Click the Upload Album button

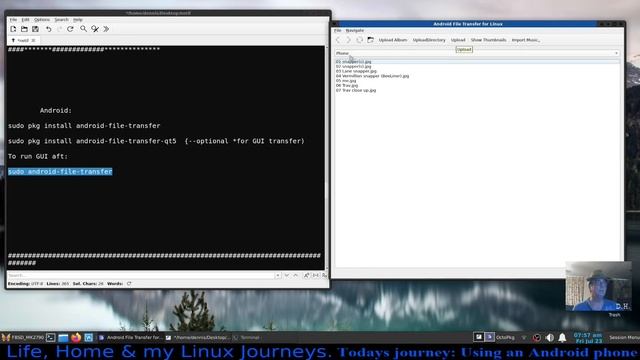(393, 40)
